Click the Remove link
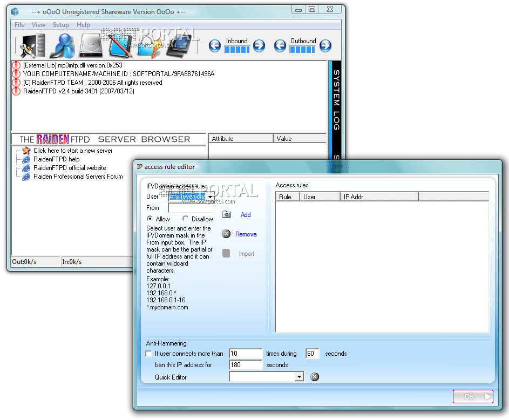This screenshot has width=509, height=420. (x=246, y=234)
